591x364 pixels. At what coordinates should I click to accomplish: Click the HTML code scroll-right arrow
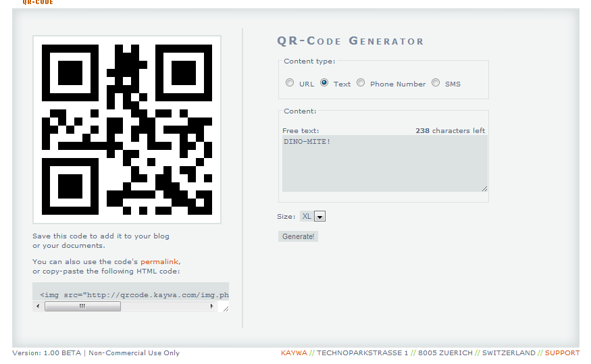(212, 307)
